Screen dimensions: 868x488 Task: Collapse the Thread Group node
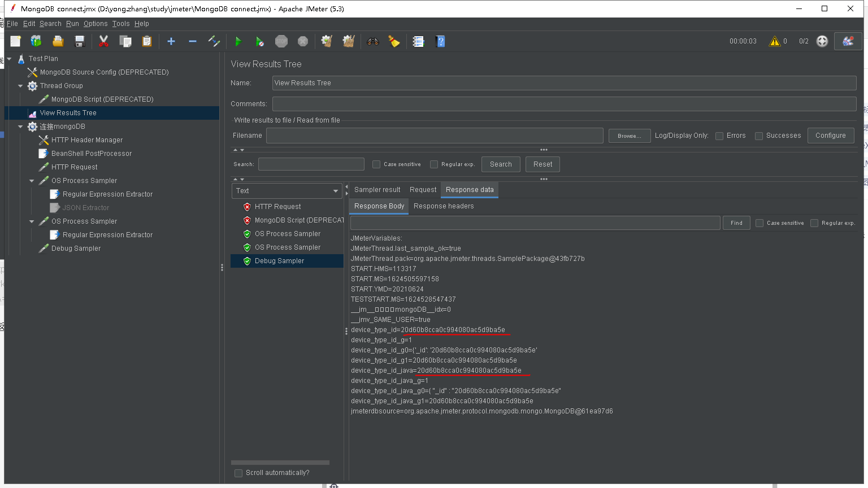click(x=20, y=86)
